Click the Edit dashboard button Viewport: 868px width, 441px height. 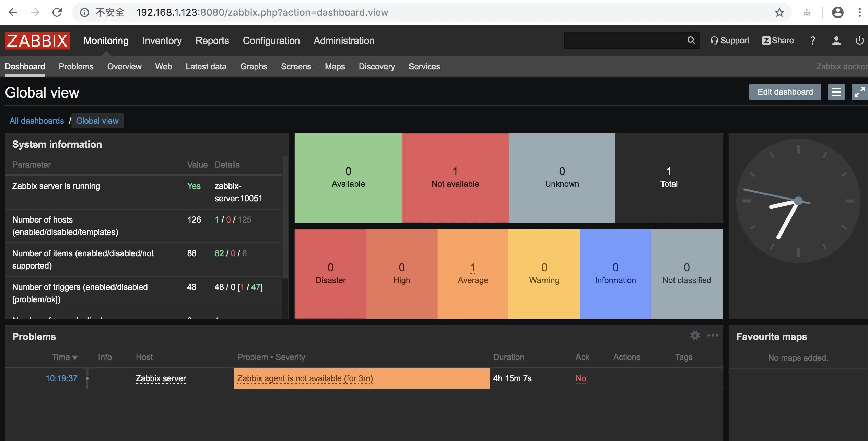click(x=785, y=92)
